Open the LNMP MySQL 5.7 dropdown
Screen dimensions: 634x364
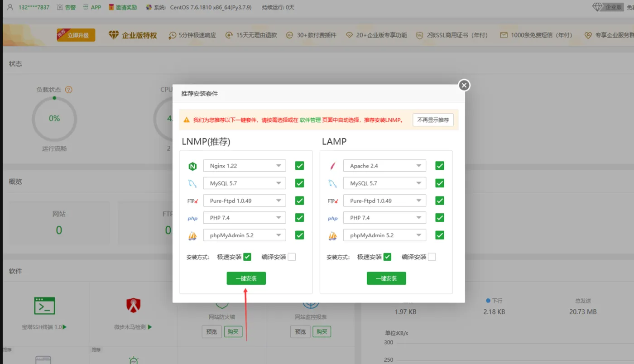click(245, 183)
